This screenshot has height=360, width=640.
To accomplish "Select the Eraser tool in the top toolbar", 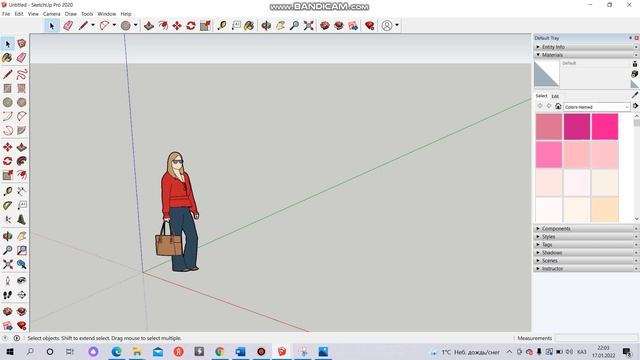I will (68, 26).
